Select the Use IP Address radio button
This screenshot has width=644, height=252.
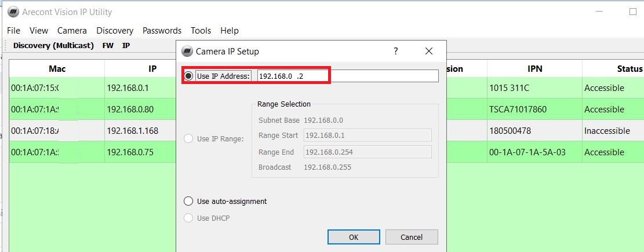pos(188,76)
